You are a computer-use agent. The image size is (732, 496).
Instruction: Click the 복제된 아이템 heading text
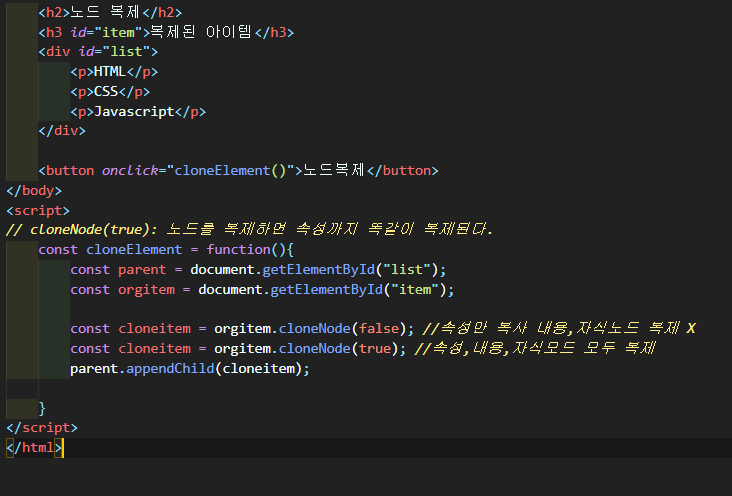click(201, 32)
